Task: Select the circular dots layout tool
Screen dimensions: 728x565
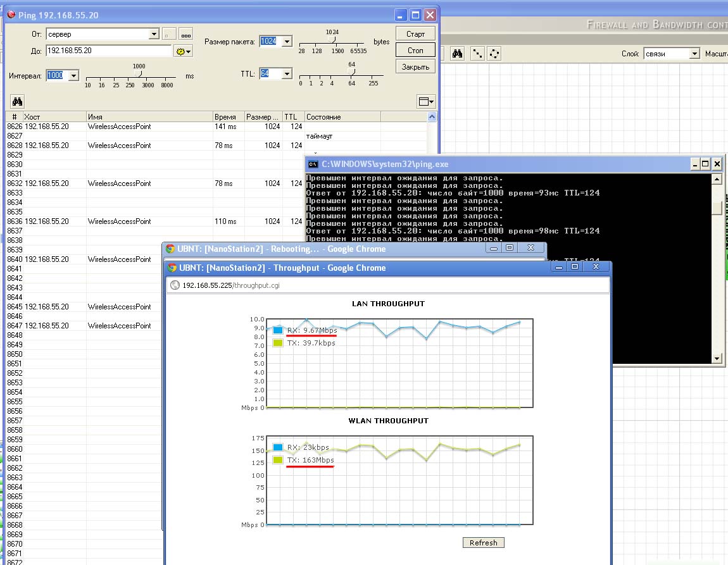Action: click(x=494, y=54)
